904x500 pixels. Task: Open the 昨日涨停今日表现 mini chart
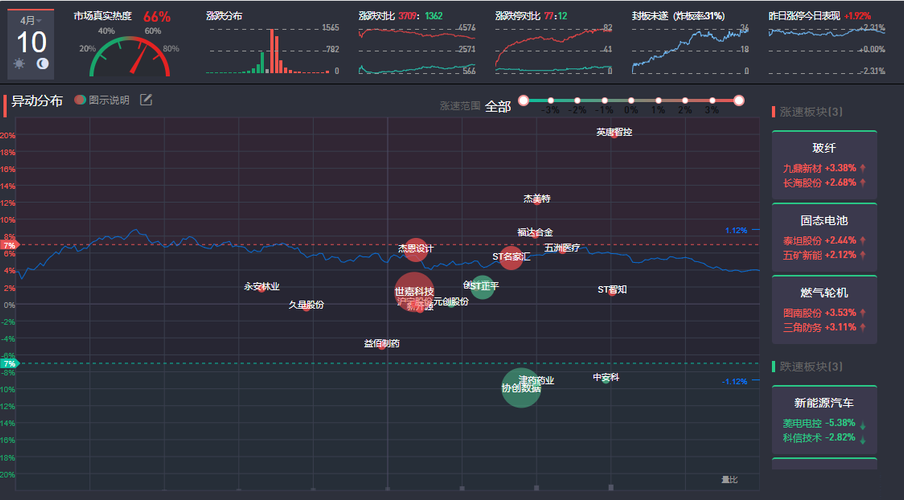click(x=826, y=51)
